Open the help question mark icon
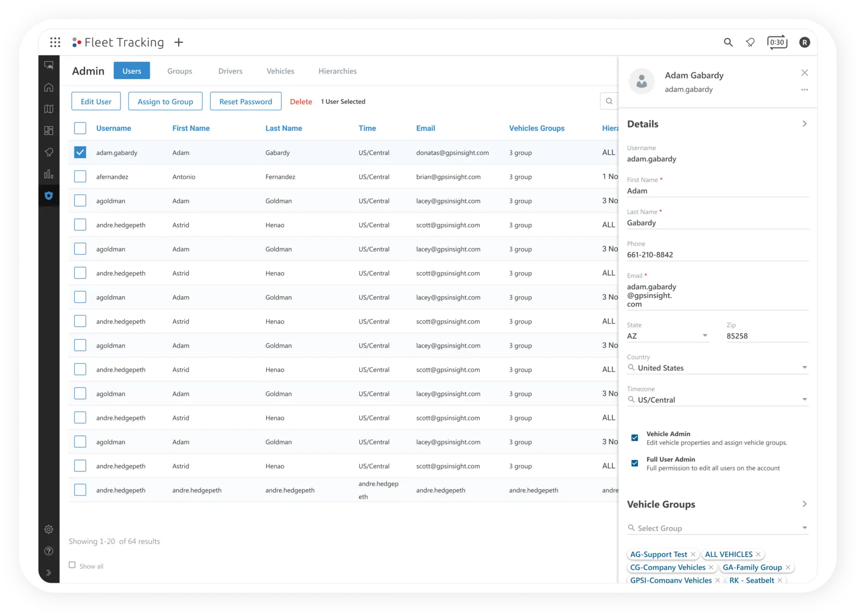The width and height of the screenshot is (860, 616). (x=49, y=551)
